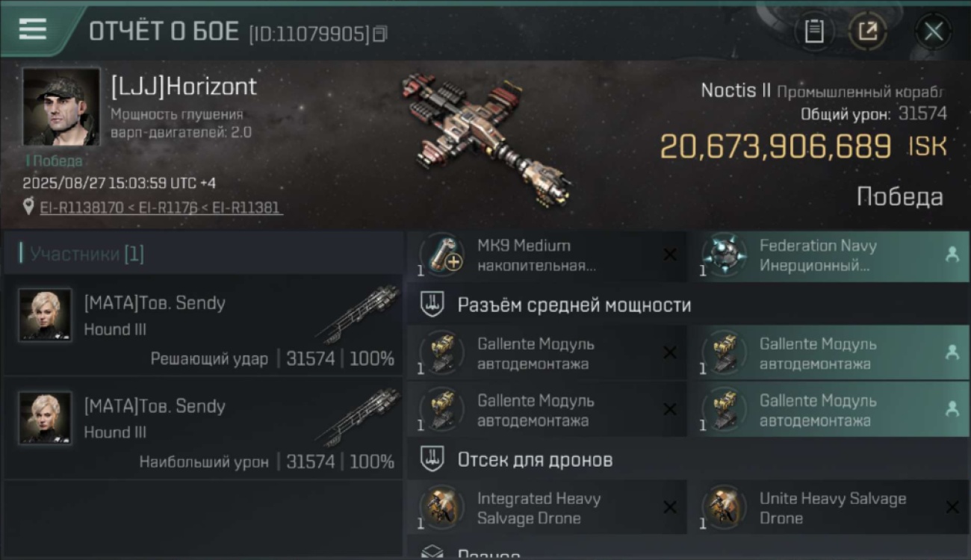Image resolution: width=971 pixels, height=560 pixels.
Task: Open Sendy's portrait in the Решающий удар row
Action: point(46,314)
